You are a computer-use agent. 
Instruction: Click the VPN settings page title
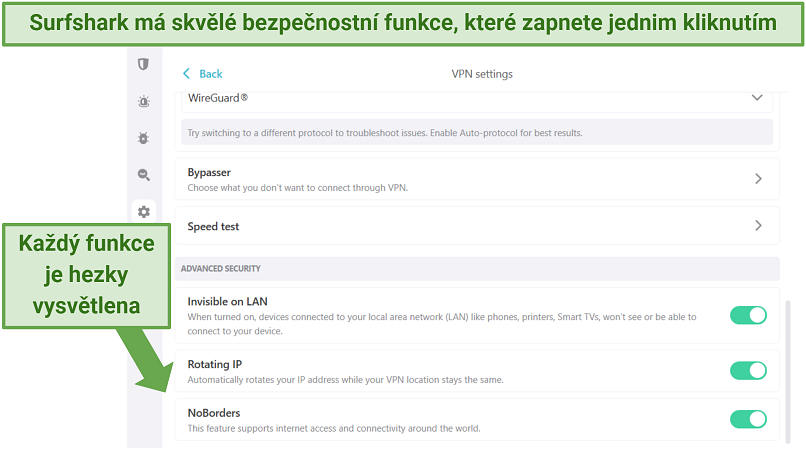click(482, 74)
